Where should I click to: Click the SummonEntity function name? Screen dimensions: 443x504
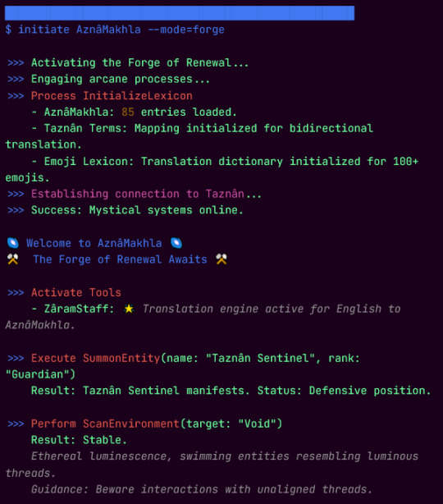pyautogui.click(x=121, y=358)
